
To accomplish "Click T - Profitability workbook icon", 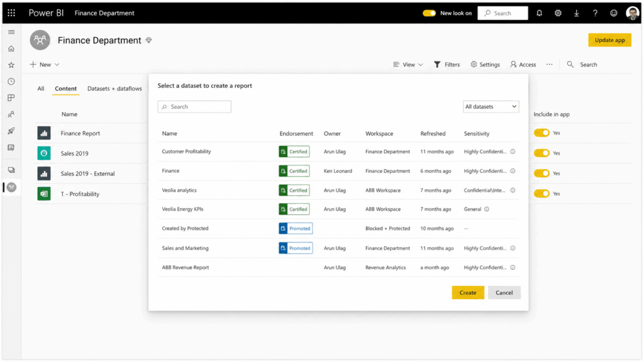I will point(44,194).
